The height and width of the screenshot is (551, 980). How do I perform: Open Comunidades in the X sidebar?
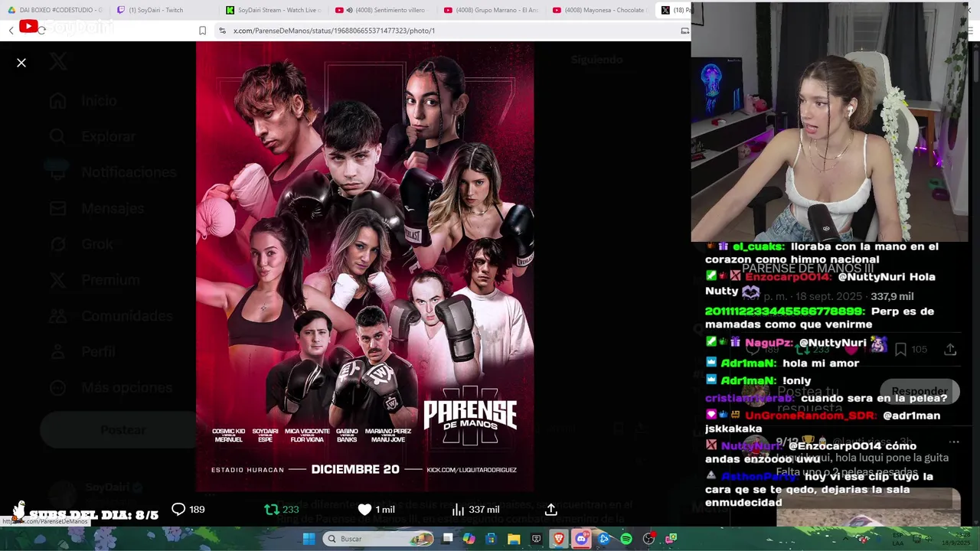[111, 316]
